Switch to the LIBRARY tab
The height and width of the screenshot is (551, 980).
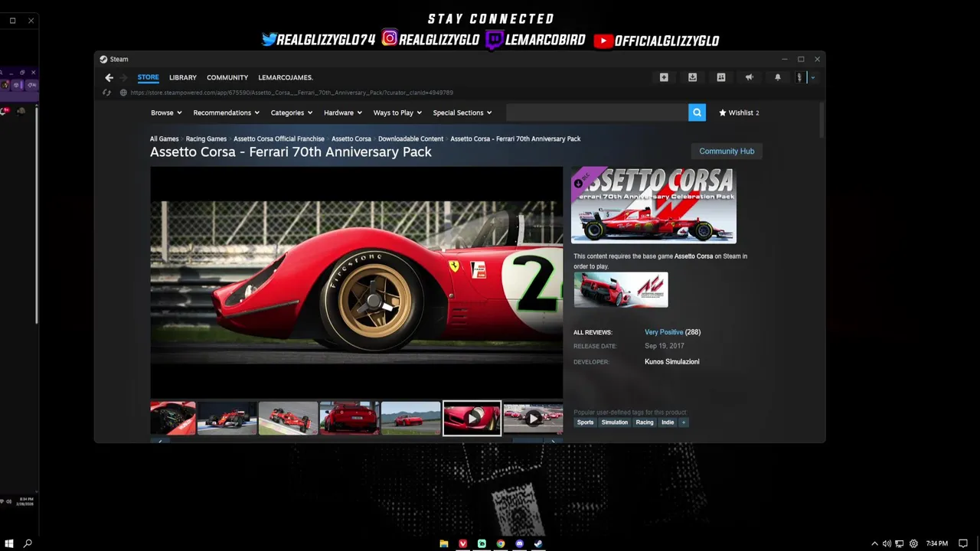pyautogui.click(x=183, y=77)
